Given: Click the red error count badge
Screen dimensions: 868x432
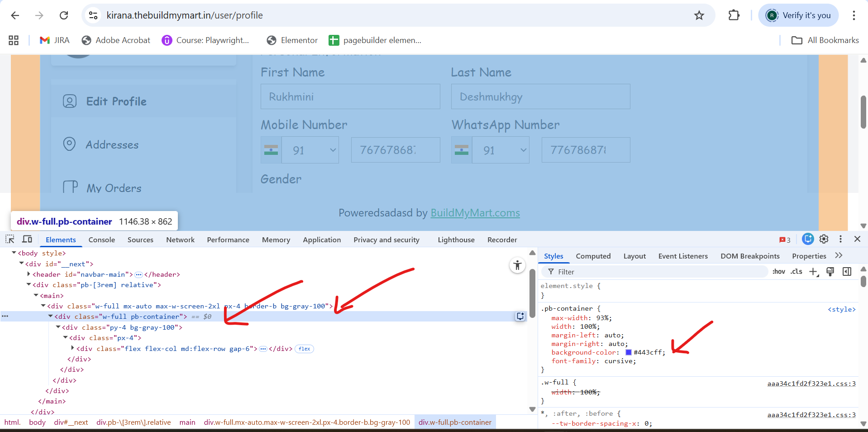Looking at the screenshot, I should click(785, 240).
